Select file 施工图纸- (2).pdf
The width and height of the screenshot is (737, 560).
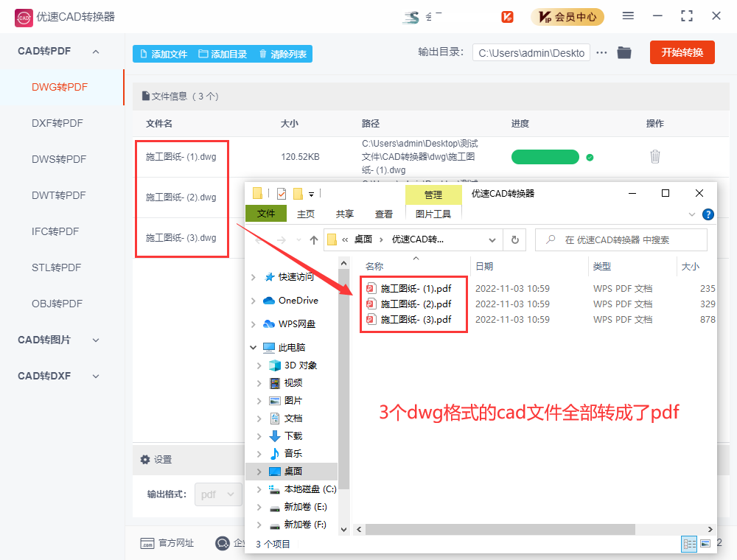tap(409, 304)
